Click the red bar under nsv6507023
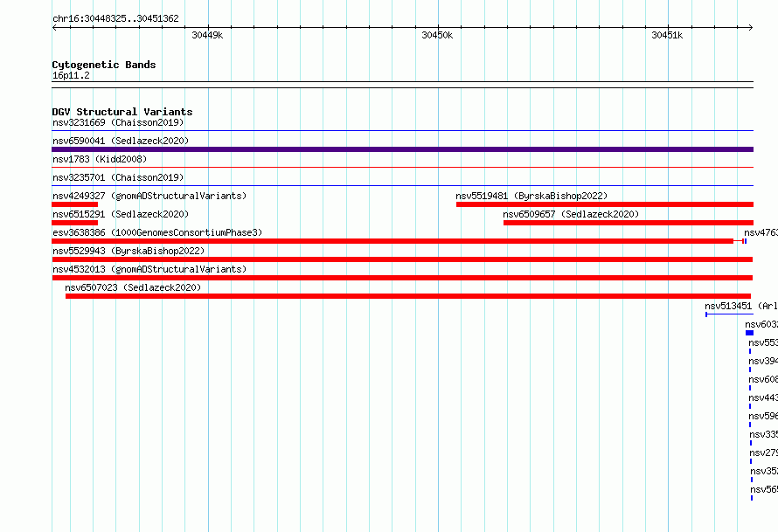Screen dimensions: 778x532 click(408, 296)
